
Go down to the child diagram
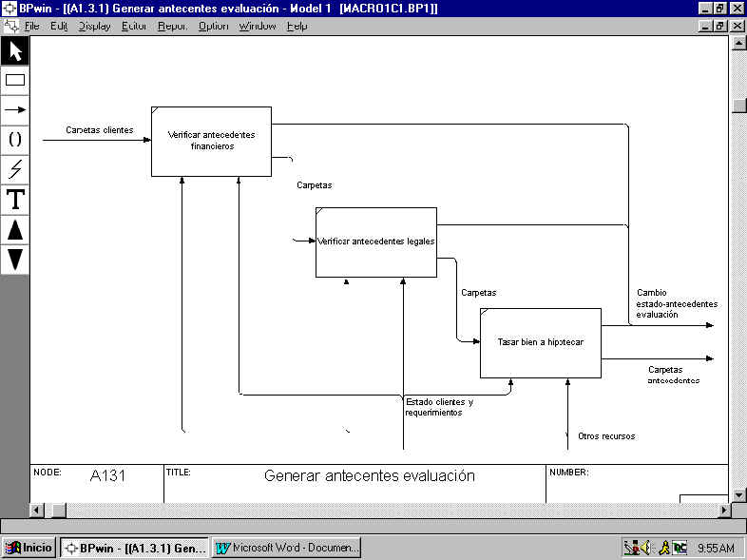point(15,260)
